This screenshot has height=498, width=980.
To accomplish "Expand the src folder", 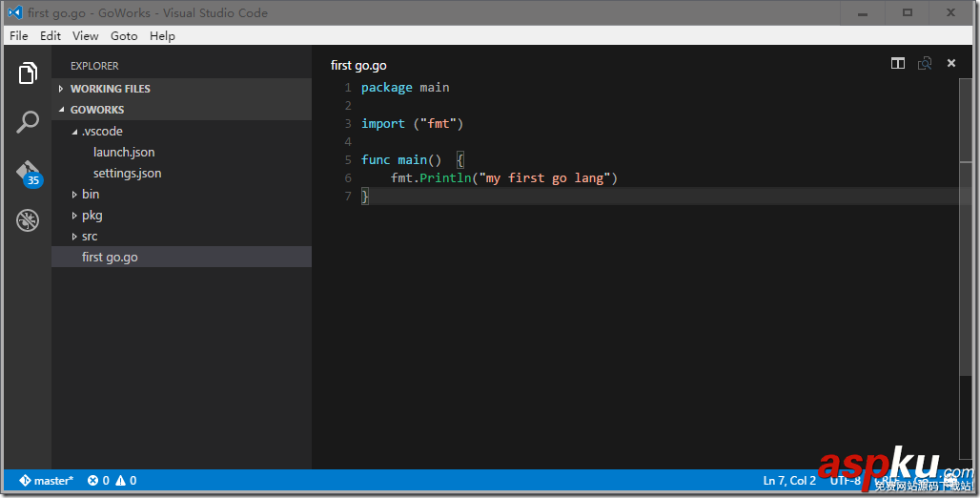I will pyautogui.click(x=89, y=237).
